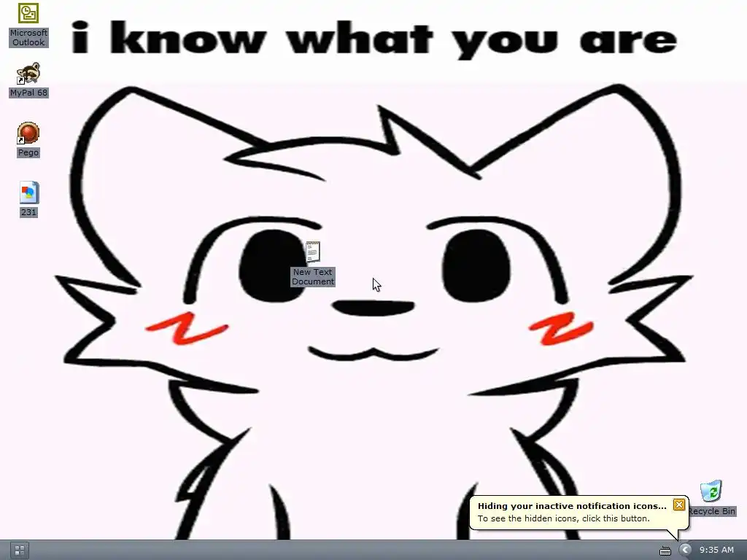Click the on-screen keyboard tray icon

(x=665, y=551)
